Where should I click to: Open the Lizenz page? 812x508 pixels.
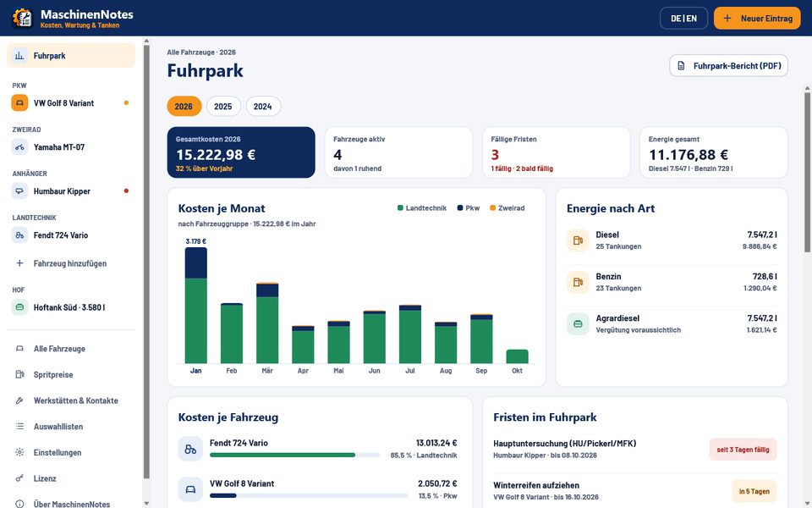click(71, 478)
